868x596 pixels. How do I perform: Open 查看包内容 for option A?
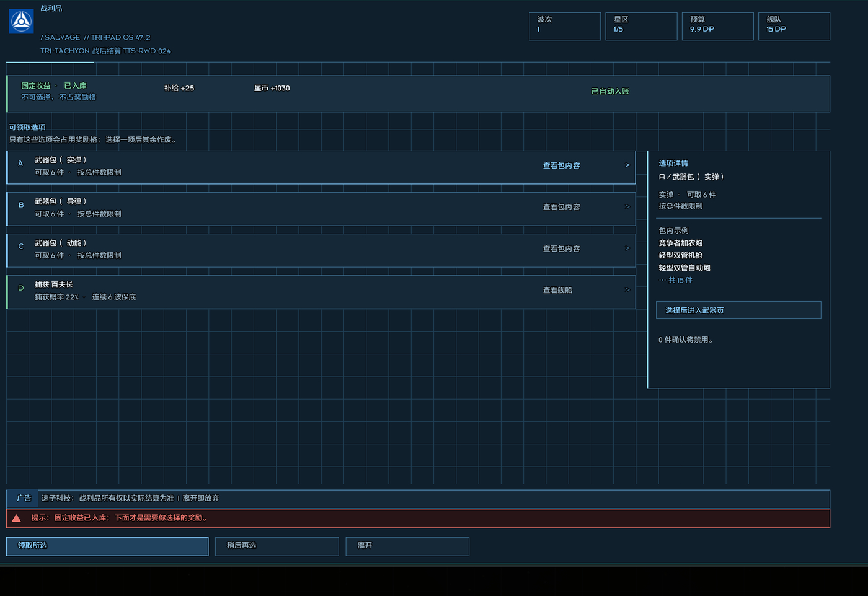[x=562, y=165]
